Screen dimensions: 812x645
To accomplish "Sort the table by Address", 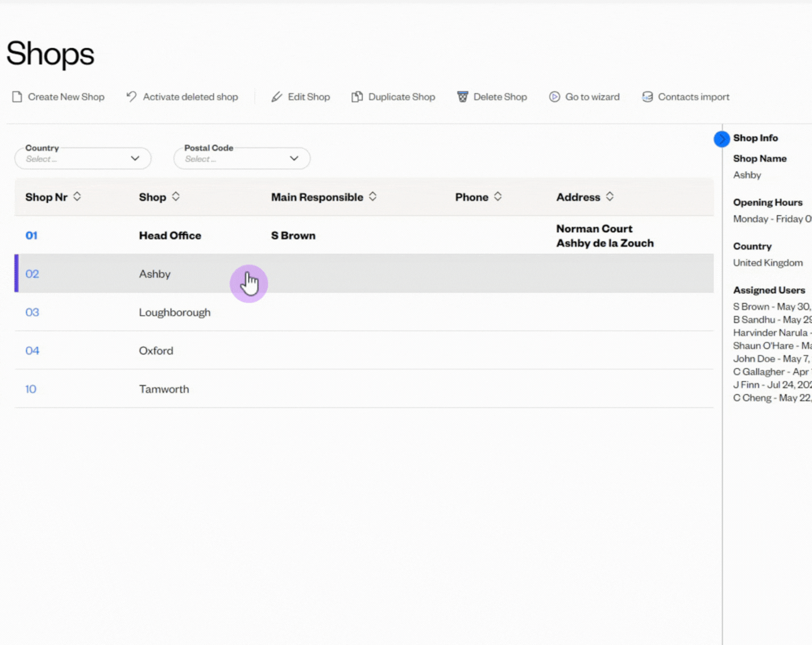I will (610, 197).
